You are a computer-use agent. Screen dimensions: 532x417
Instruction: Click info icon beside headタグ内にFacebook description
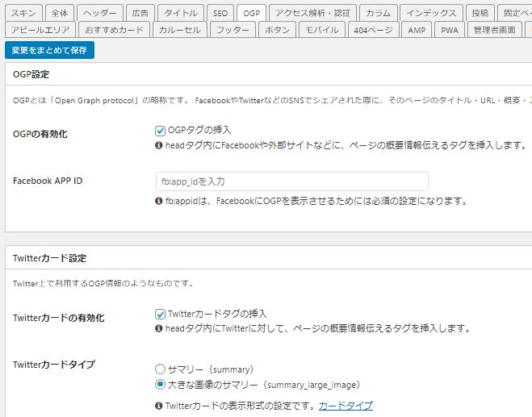pyautogui.click(x=158, y=145)
